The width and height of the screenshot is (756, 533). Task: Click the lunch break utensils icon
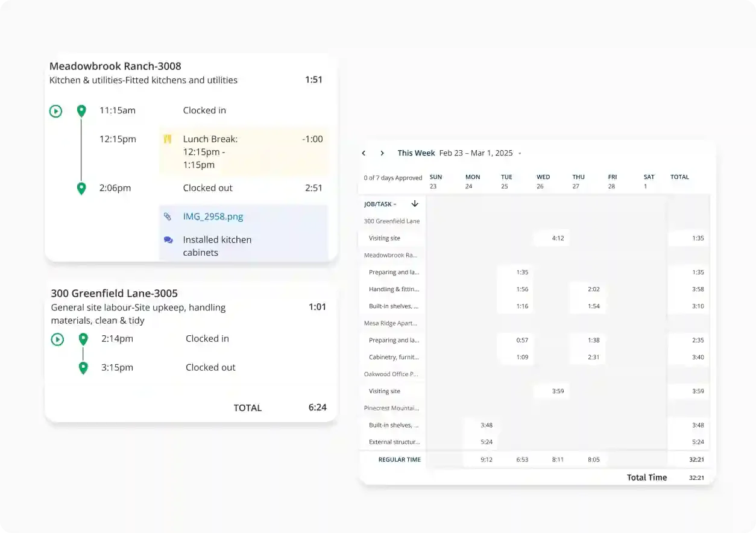(168, 139)
